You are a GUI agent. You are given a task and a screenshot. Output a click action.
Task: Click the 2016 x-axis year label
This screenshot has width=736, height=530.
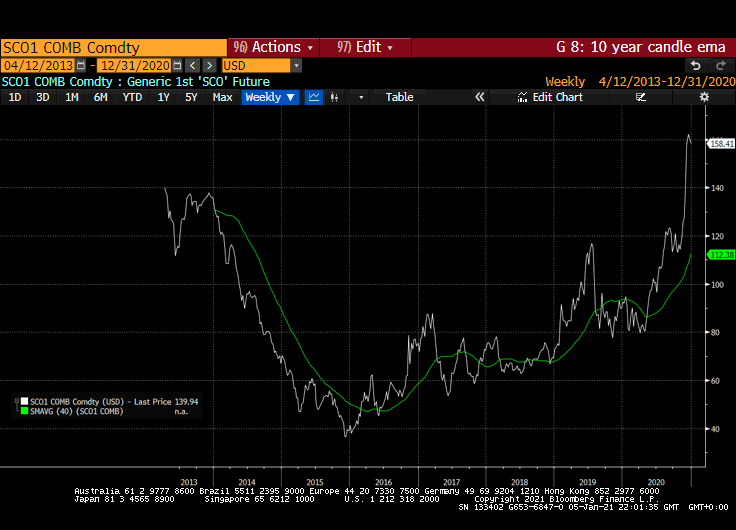[x=383, y=482]
